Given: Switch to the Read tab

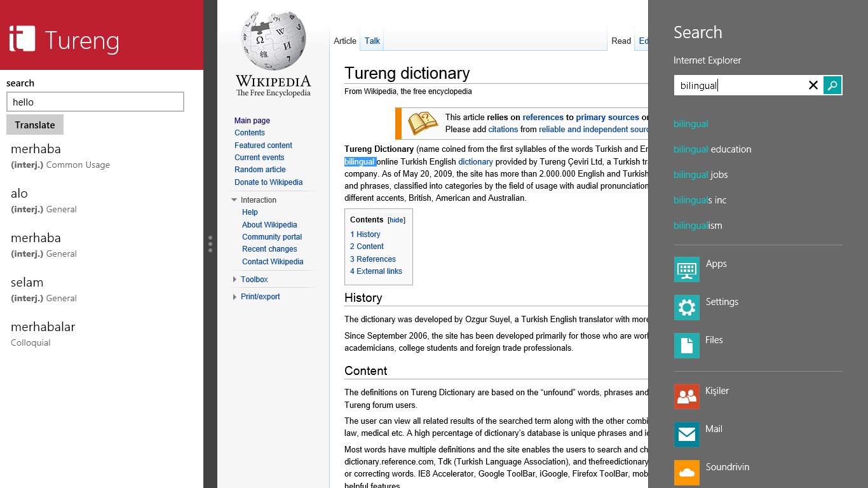Looking at the screenshot, I should (621, 41).
